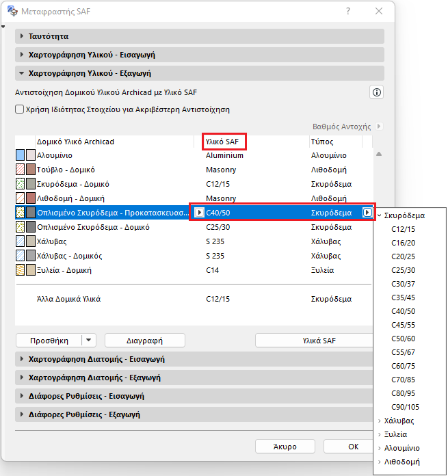Expand Διάφορες Ρυθμίσεις - Εισαγωγή panel
448x476 pixels.
tap(22, 396)
